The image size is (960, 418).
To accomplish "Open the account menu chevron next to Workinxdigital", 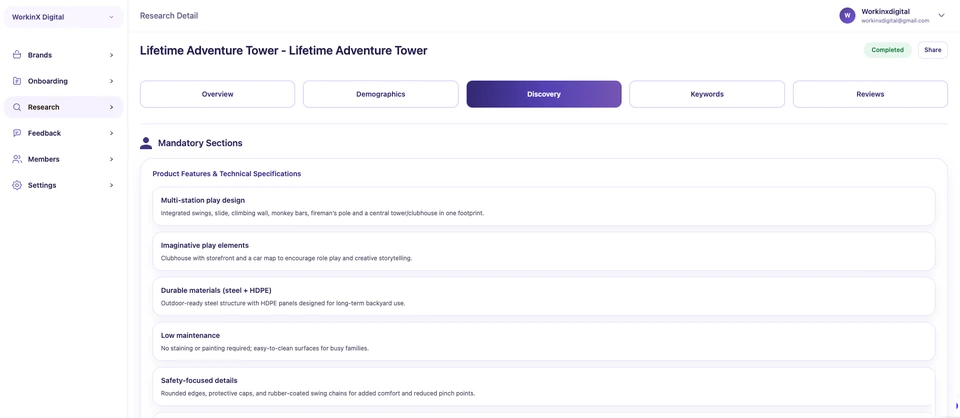I will coord(942,16).
